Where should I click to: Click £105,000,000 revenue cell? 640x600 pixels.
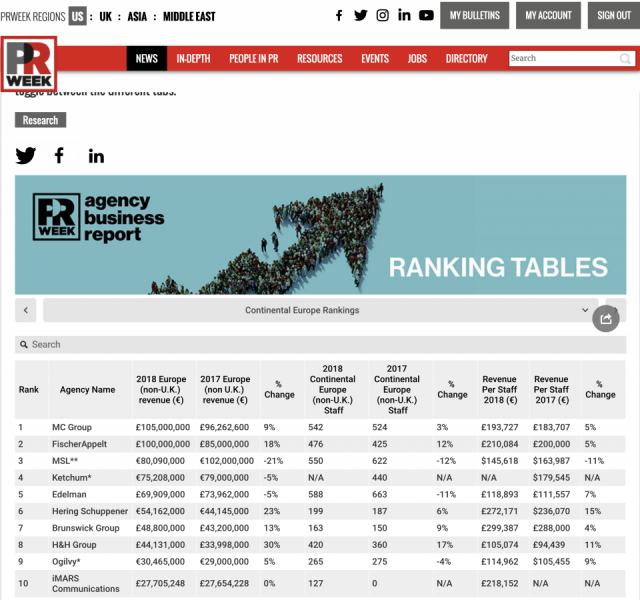click(x=162, y=427)
